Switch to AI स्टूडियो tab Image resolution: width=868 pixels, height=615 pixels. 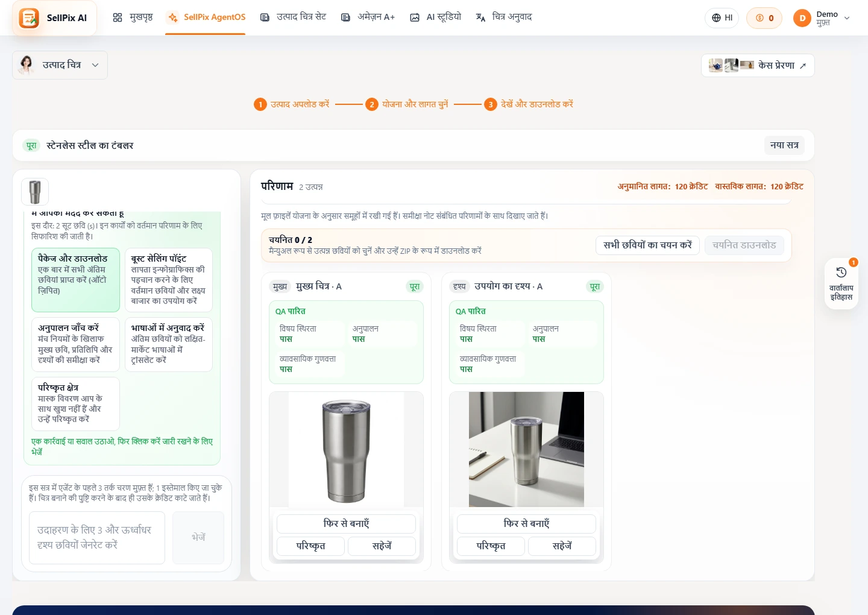[436, 17]
